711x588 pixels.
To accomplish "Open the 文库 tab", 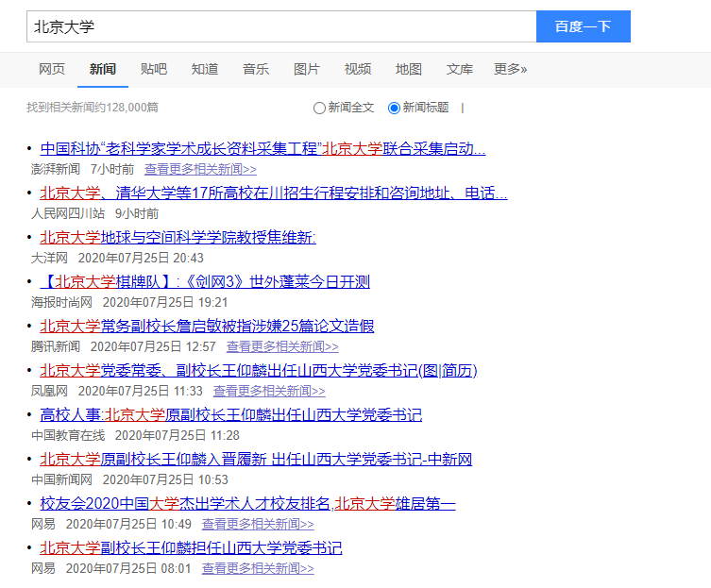I will 459,69.
